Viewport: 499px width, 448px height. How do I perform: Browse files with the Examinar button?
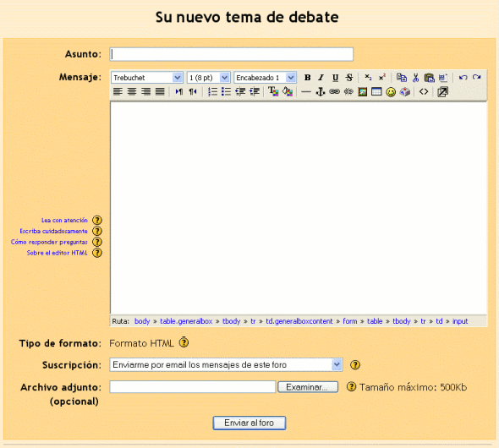308,387
